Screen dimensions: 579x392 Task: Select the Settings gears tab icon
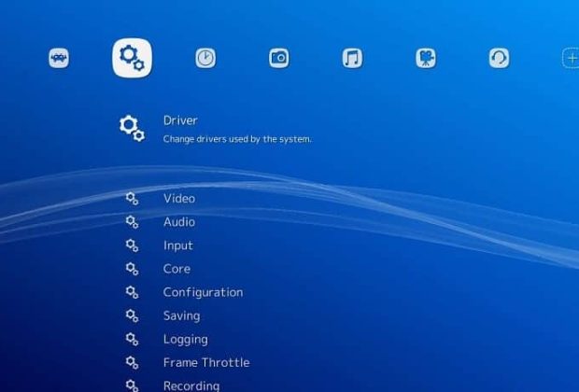(x=133, y=58)
